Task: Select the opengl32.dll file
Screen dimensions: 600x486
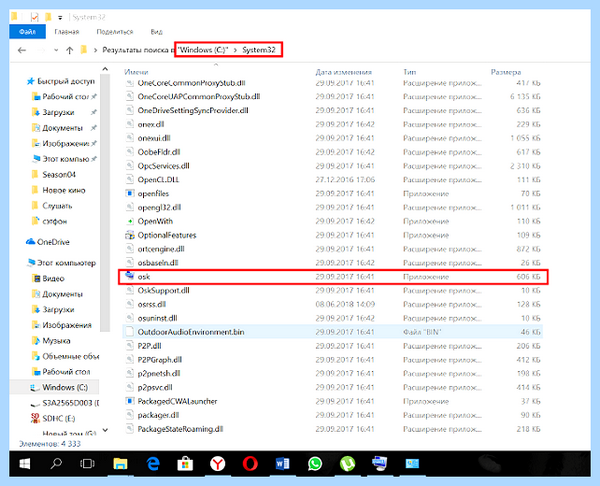Action: pos(333,207)
